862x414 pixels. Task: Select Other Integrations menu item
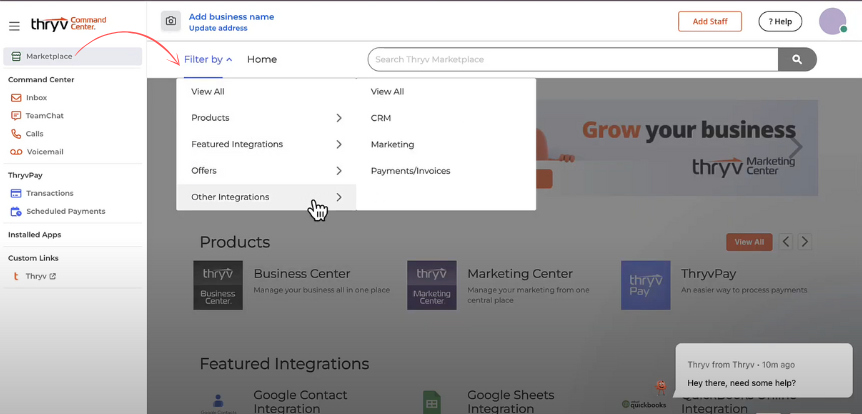[x=266, y=197]
